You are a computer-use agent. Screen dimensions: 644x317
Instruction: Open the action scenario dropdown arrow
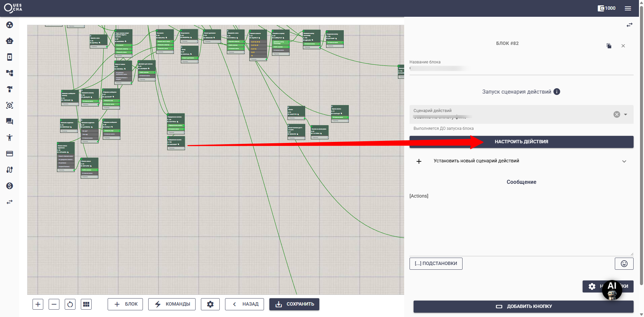626,114
